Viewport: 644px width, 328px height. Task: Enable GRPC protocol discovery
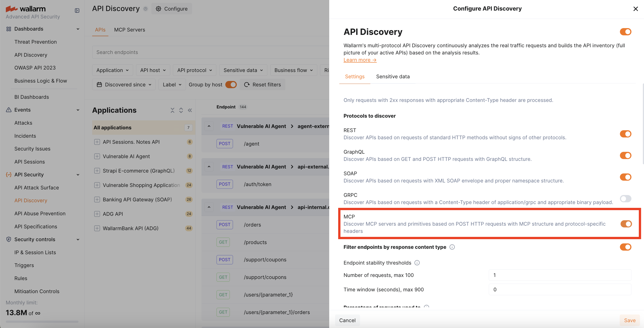coord(626,199)
